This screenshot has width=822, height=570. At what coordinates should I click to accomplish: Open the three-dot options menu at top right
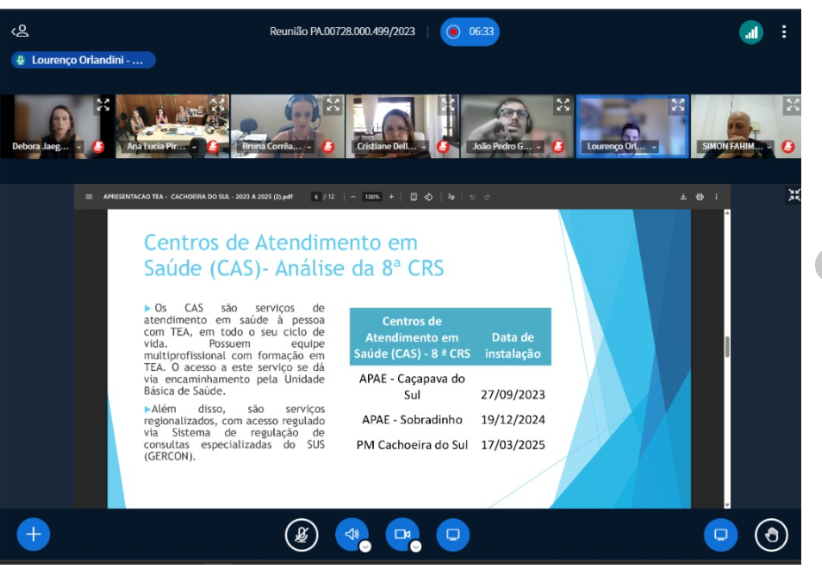[784, 32]
